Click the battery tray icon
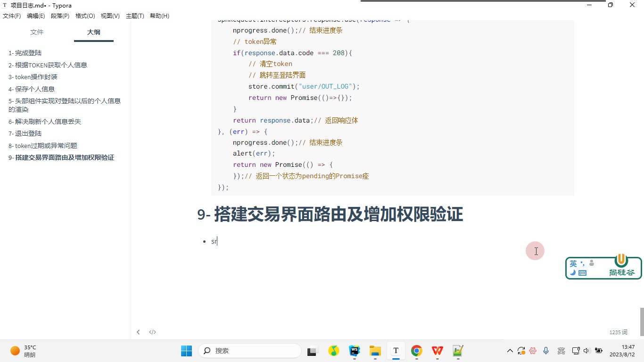644x362 pixels. point(599,351)
